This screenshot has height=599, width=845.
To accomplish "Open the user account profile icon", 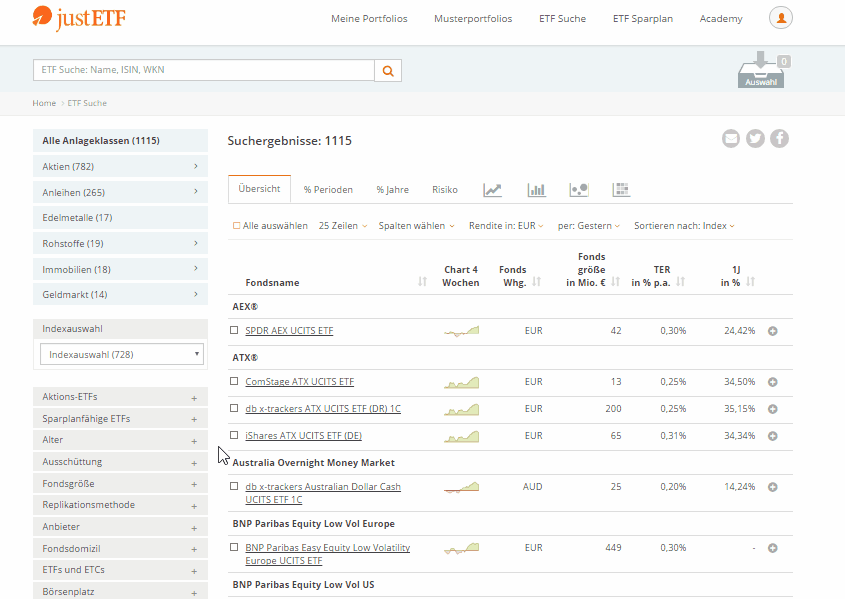I will (x=781, y=18).
